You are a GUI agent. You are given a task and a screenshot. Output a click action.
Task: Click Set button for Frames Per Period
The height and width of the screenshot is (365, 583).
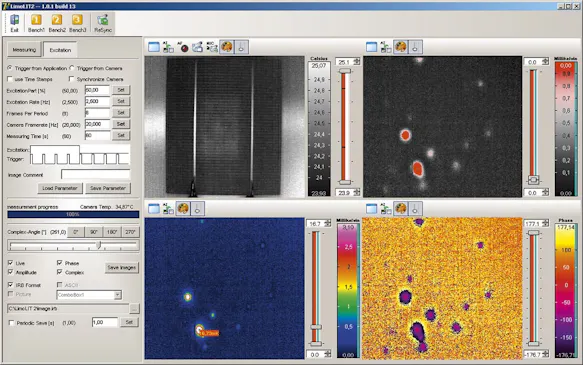click(121, 113)
